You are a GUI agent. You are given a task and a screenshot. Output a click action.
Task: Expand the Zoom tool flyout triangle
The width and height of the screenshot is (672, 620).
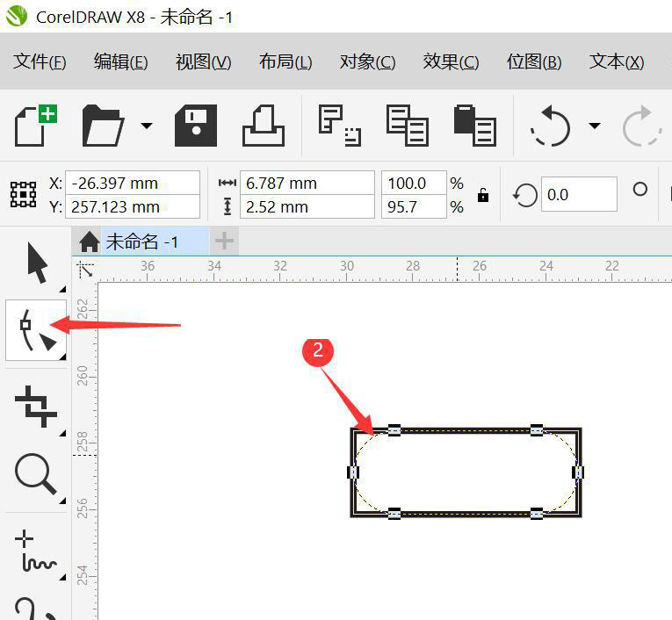click(x=63, y=501)
